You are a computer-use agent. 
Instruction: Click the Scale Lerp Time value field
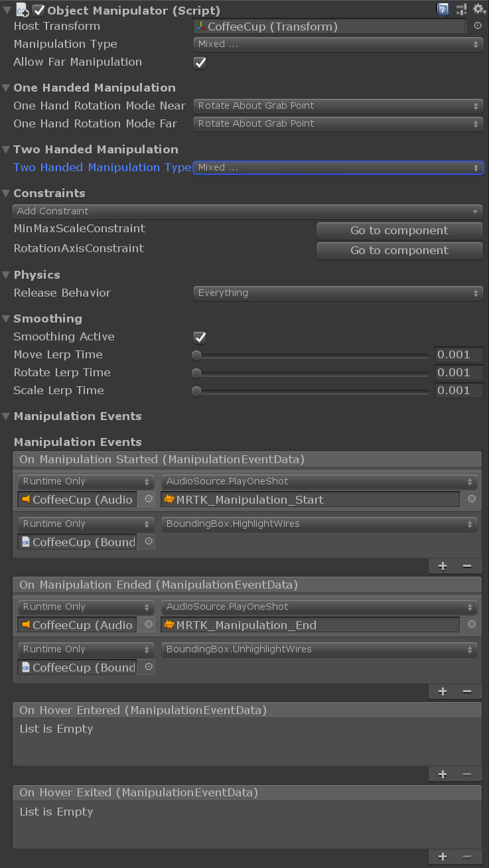point(458,391)
